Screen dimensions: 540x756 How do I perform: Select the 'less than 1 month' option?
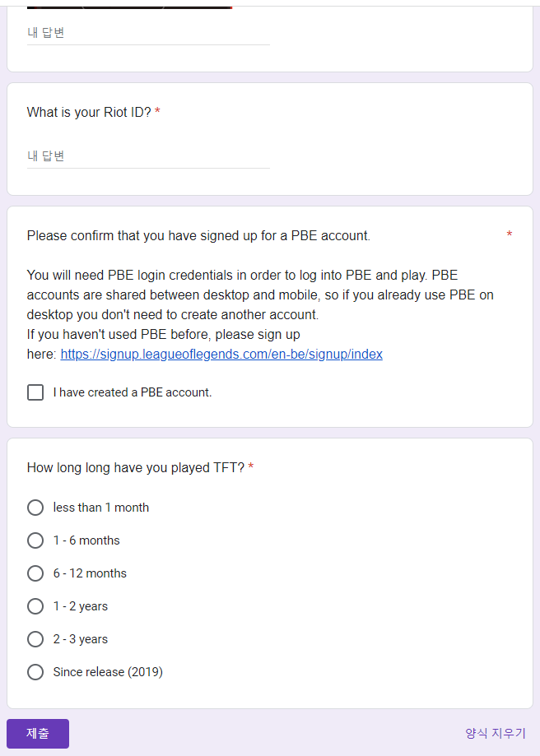(x=35, y=508)
